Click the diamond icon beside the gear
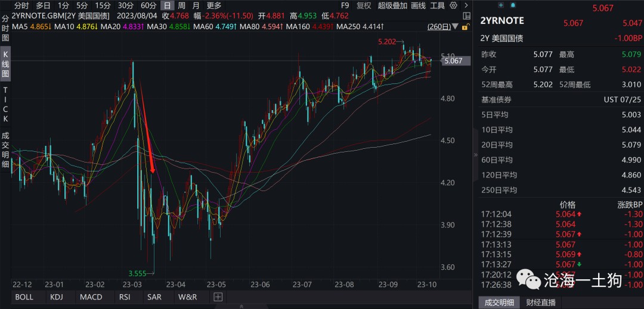This screenshot has width=644, height=309. point(466,5)
